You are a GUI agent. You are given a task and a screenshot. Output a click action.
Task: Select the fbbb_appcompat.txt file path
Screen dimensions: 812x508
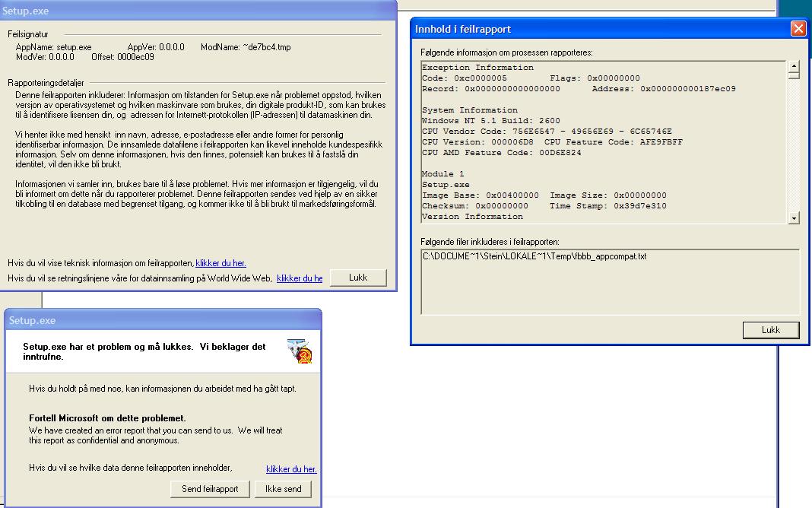pos(534,256)
